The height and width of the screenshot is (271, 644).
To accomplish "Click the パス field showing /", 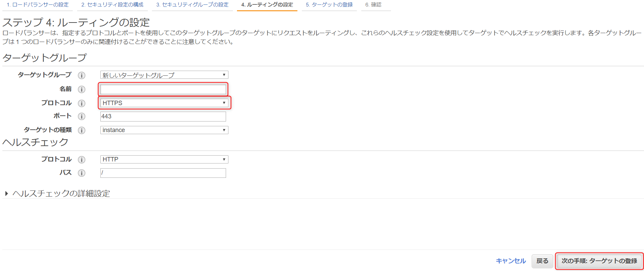I will pos(163,173).
